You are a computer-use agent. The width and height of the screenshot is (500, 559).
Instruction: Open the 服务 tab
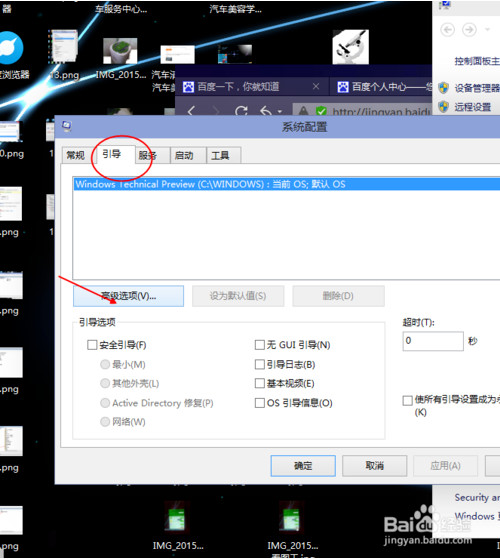click(152, 155)
